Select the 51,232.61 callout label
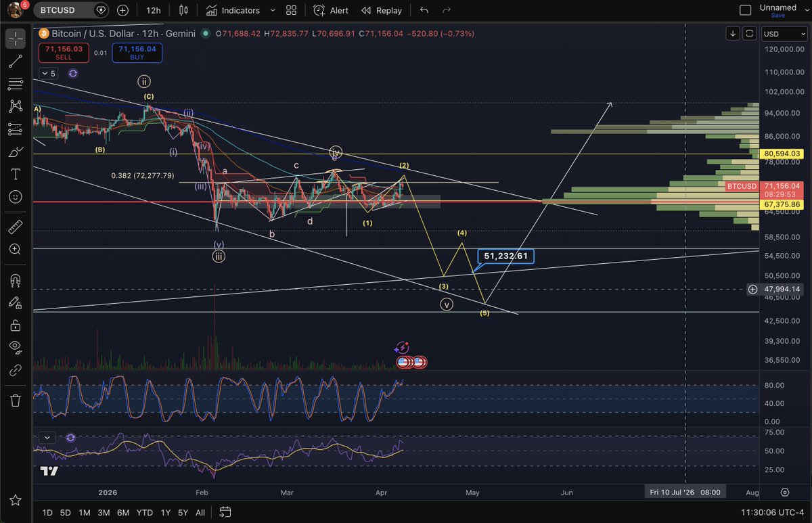 (506, 256)
